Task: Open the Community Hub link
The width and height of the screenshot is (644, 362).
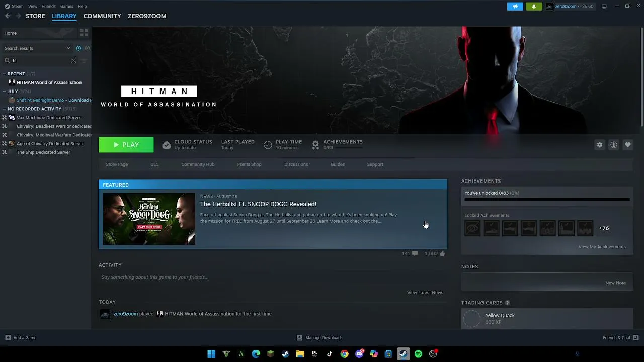Action: [198, 164]
